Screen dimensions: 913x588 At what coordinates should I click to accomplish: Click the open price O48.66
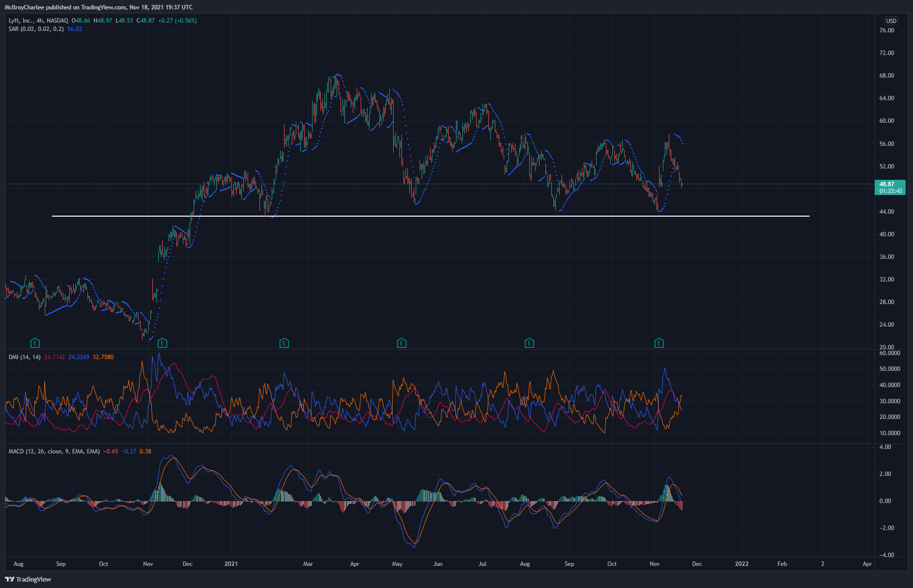pos(81,21)
